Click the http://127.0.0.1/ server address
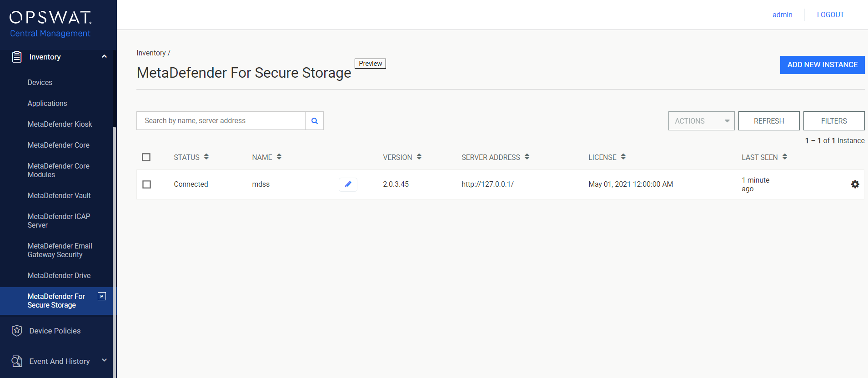The width and height of the screenshot is (868, 378). point(487,184)
